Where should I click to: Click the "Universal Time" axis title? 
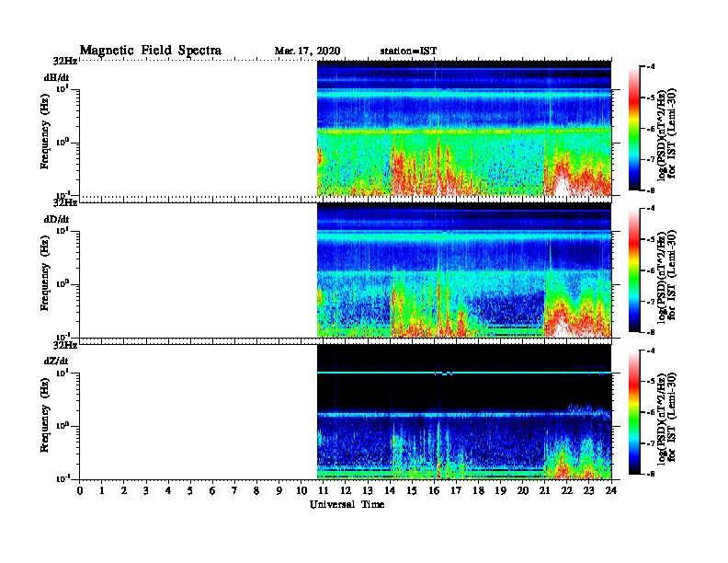(347, 504)
